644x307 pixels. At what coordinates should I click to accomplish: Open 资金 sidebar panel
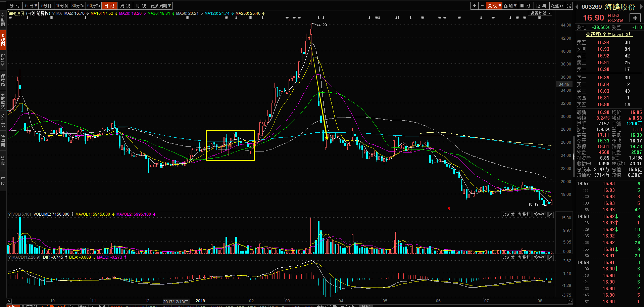3,161
